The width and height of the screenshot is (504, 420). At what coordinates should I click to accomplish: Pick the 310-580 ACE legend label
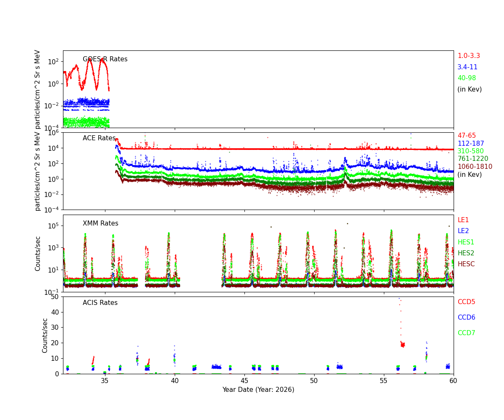(470, 151)
